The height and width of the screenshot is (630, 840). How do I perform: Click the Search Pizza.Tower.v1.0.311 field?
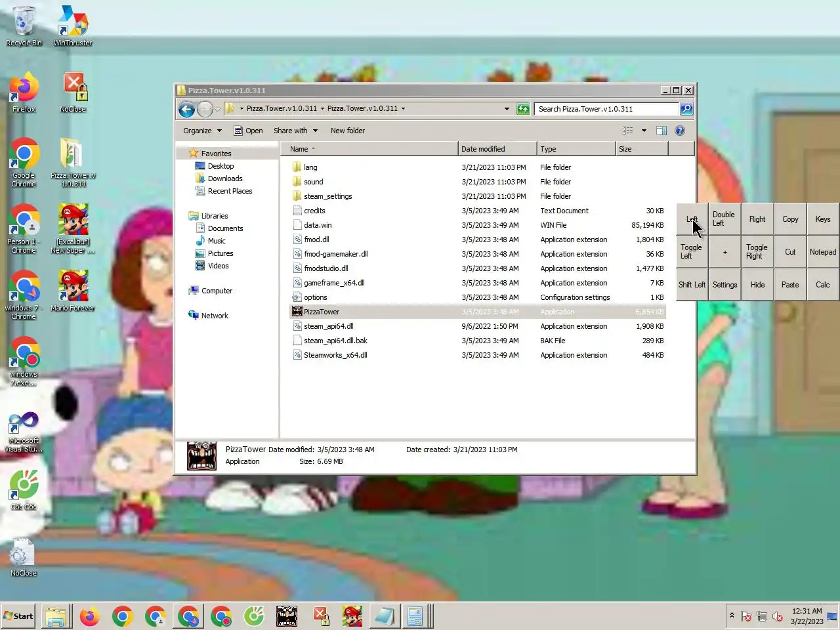coord(606,109)
